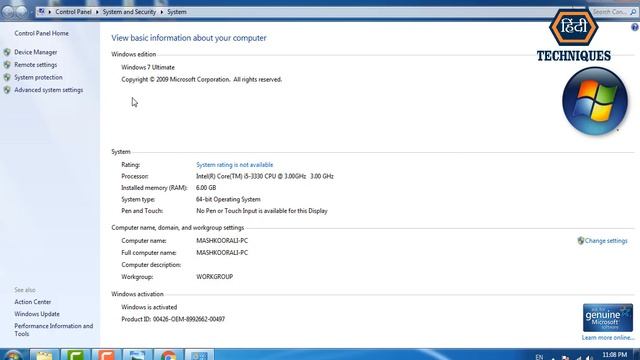Open Control Panel Home

click(41, 33)
